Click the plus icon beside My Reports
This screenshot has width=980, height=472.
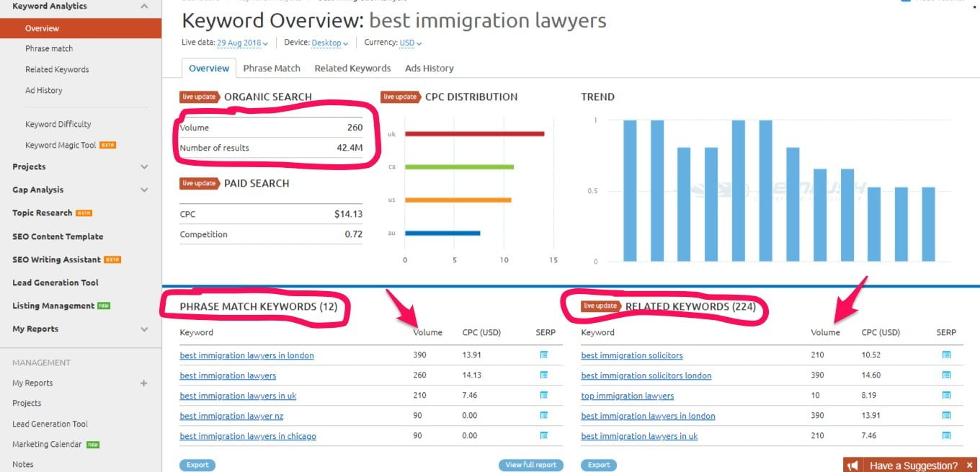point(143,383)
